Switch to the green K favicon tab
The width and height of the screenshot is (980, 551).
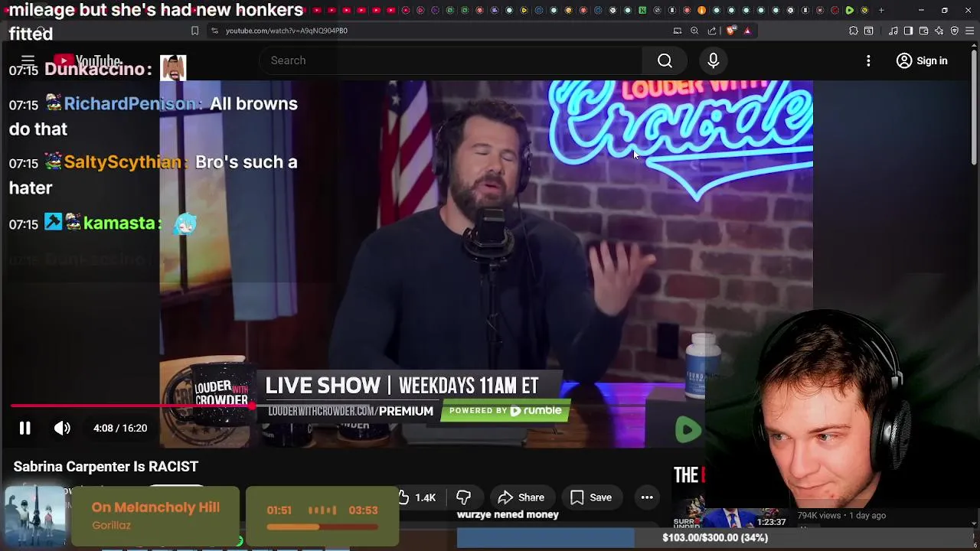(x=642, y=10)
